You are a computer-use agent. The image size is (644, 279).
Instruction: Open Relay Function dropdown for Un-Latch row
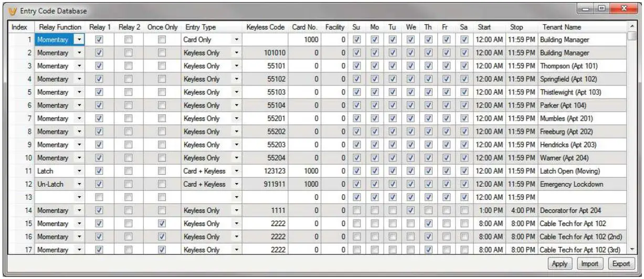79,184
